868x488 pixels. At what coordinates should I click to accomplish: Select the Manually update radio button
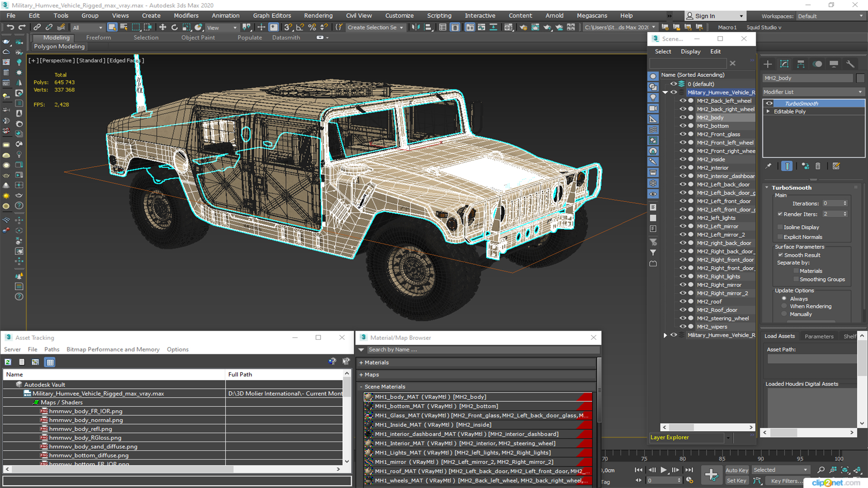pos(784,314)
